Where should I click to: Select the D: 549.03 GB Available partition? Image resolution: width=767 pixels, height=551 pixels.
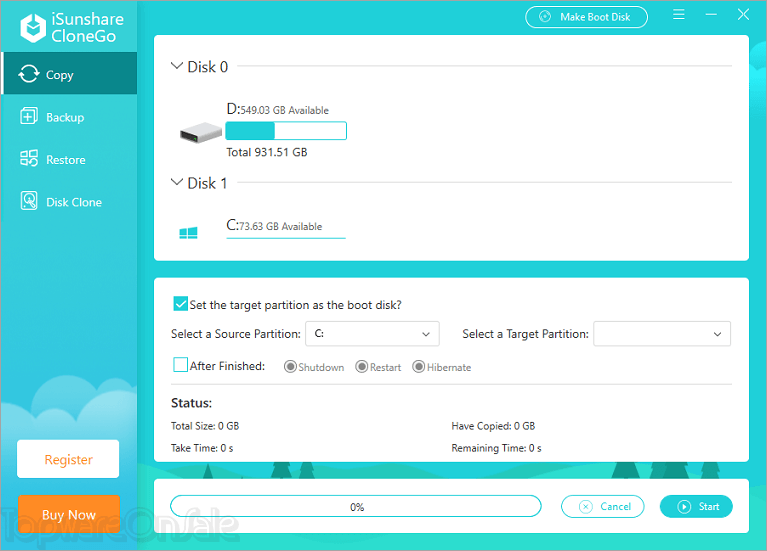[277, 109]
